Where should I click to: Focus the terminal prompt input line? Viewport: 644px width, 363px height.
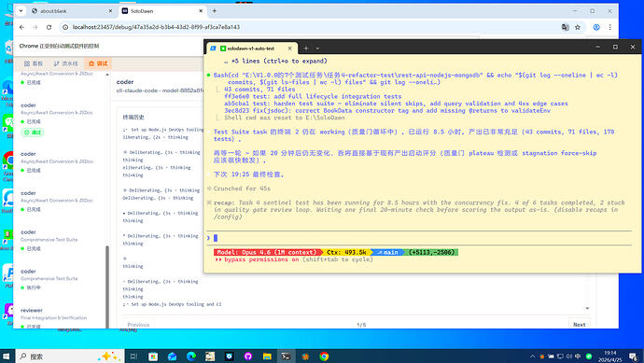coord(419,238)
